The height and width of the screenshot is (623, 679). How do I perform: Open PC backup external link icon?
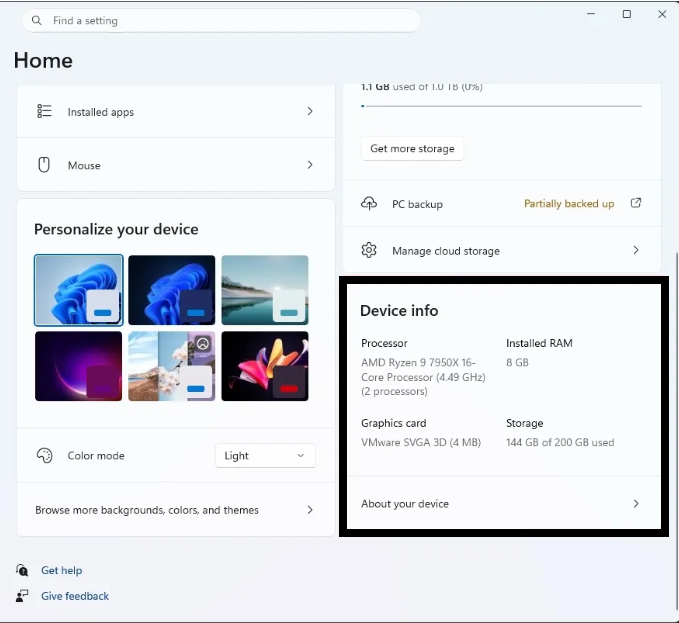coord(636,203)
